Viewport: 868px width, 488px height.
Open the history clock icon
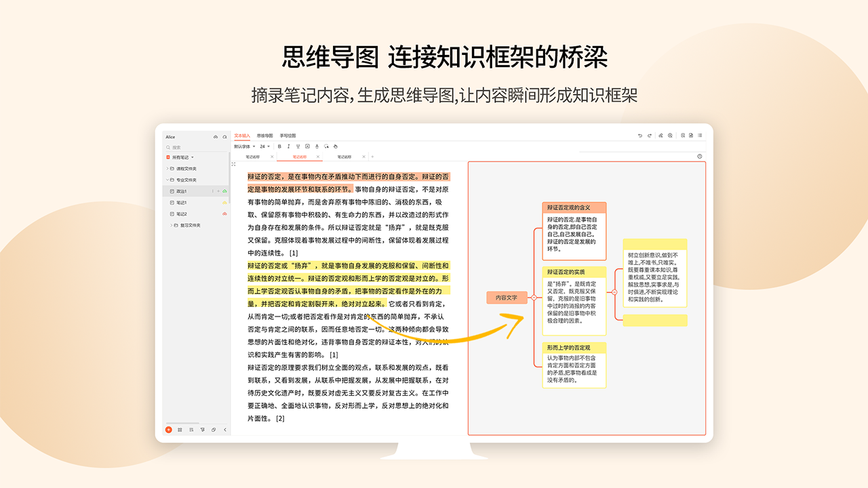click(x=700, y=157)
